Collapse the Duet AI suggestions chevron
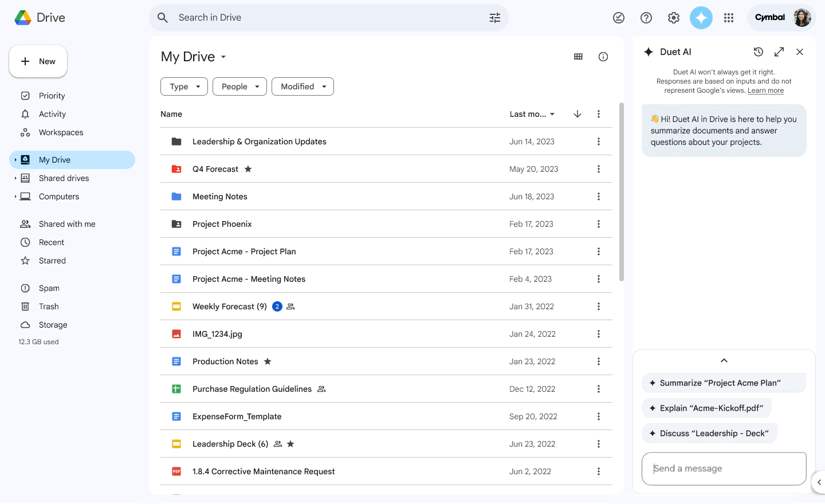 click(724, 360)
